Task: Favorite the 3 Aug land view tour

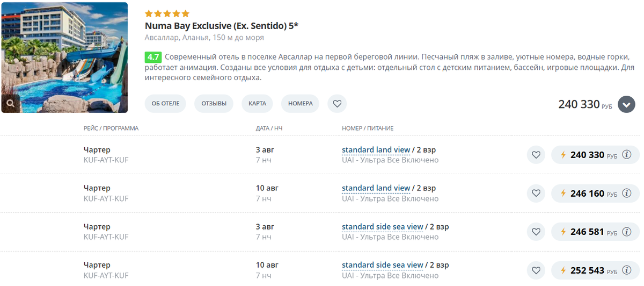Action: coord(536,155)
